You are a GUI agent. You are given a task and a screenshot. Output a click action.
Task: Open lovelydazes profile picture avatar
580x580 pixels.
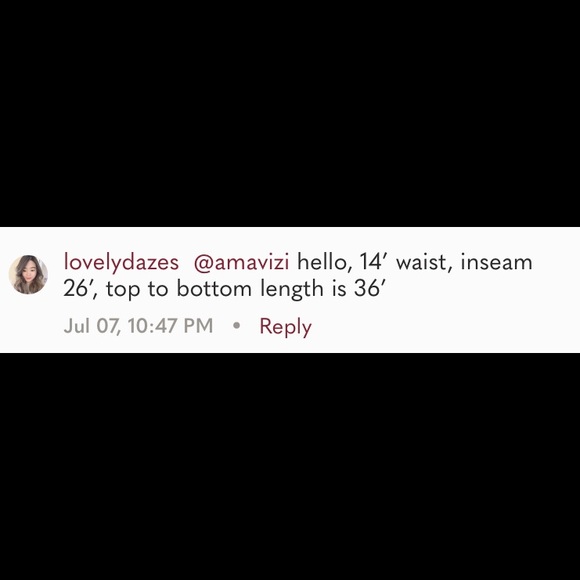(28, 274)
